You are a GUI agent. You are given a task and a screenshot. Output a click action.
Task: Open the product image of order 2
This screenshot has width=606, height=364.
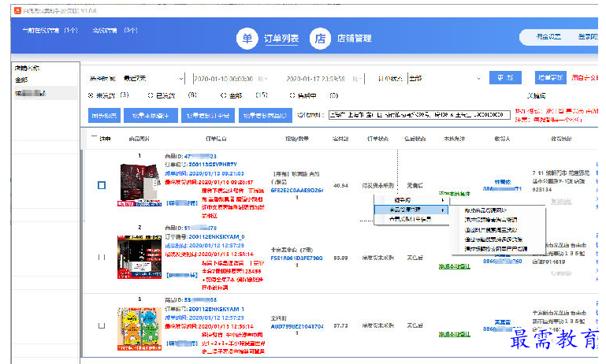coord(139,257)
